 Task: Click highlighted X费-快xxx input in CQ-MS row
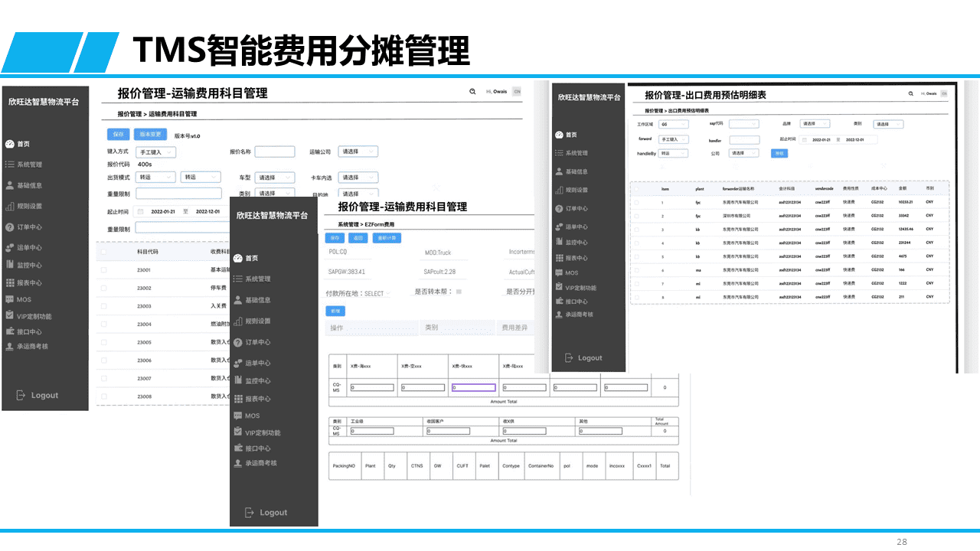[x=473, y=387]
